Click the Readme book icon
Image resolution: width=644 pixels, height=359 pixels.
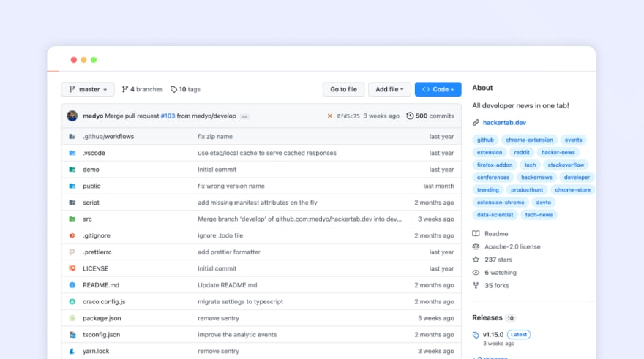pos(476,234)
